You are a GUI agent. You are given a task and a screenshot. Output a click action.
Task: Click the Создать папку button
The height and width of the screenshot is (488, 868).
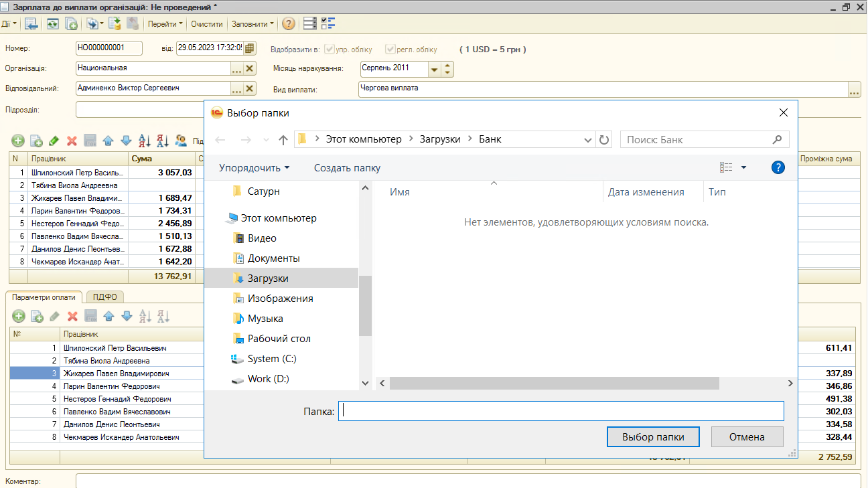(347, 168)
